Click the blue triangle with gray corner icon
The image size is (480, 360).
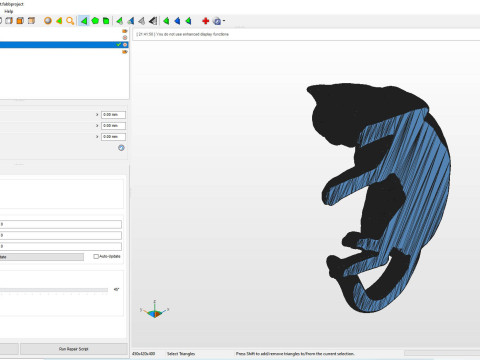131,21
